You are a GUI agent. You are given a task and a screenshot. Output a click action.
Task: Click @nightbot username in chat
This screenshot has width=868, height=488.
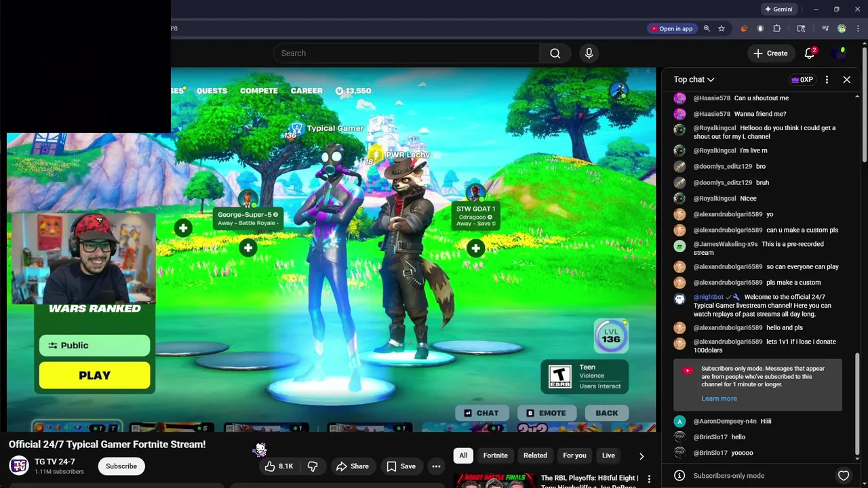click(x=709, y=297)
